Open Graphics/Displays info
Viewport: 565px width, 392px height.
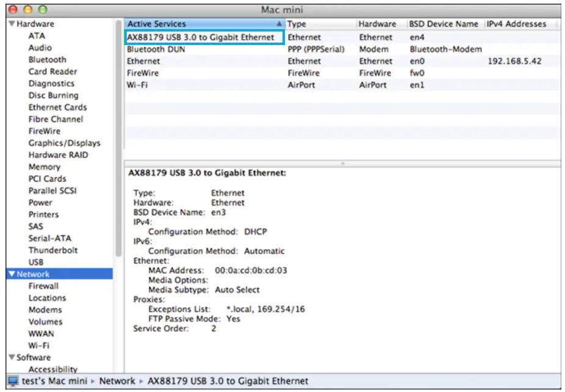tap(64, 143)
